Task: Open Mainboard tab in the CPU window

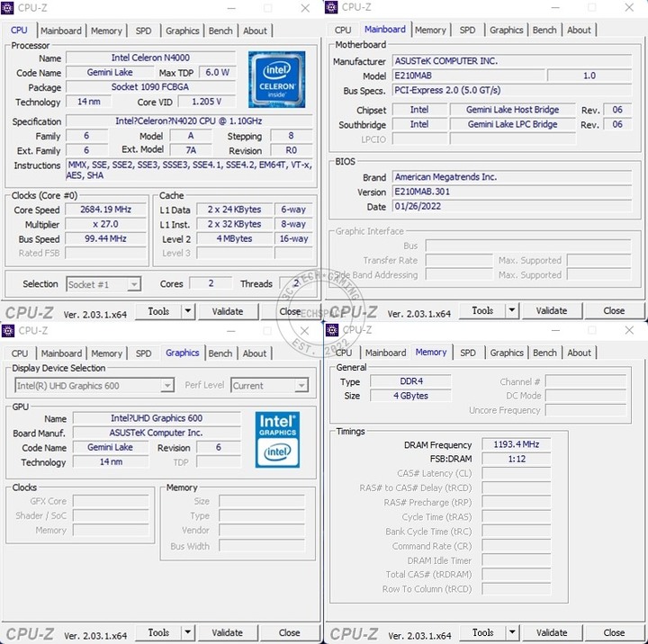Action: tap(61, 31)
